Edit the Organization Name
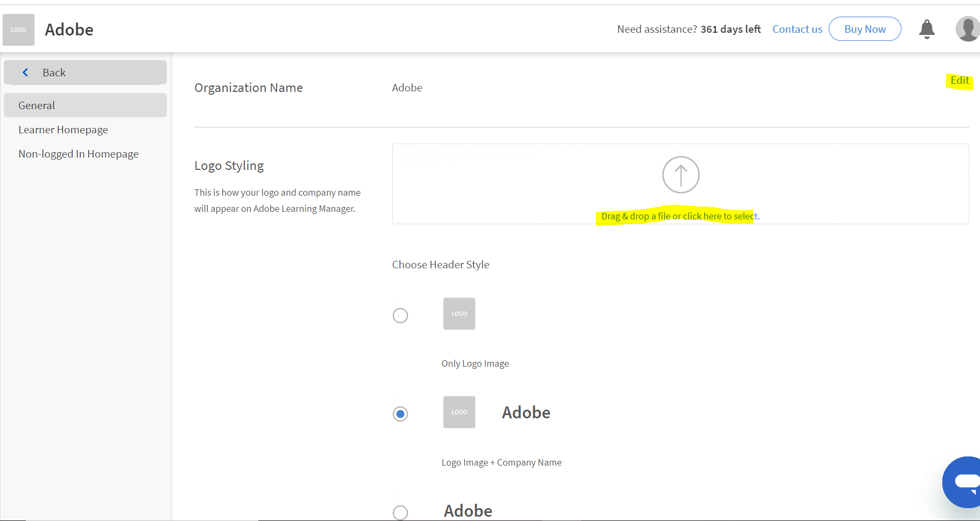 959,81
